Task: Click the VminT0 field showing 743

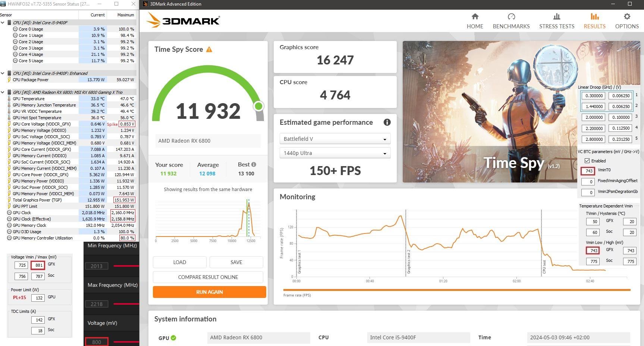Action: [588, 171]
